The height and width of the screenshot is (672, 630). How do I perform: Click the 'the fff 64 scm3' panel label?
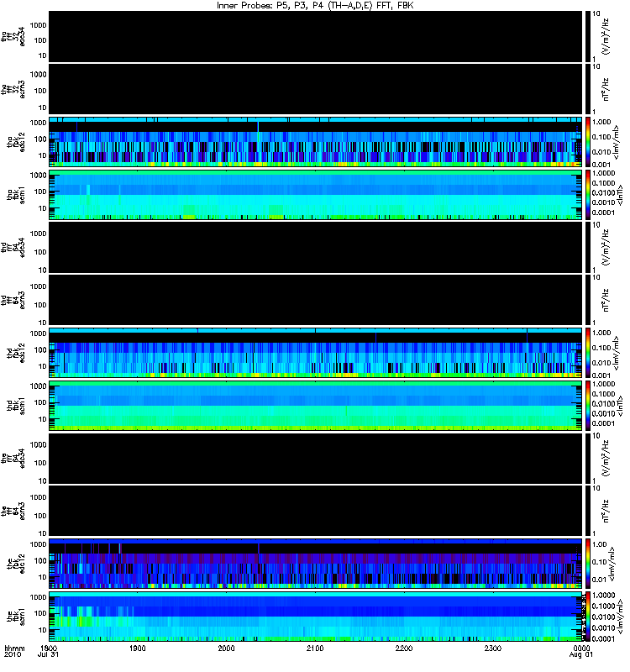coord(13,511)
